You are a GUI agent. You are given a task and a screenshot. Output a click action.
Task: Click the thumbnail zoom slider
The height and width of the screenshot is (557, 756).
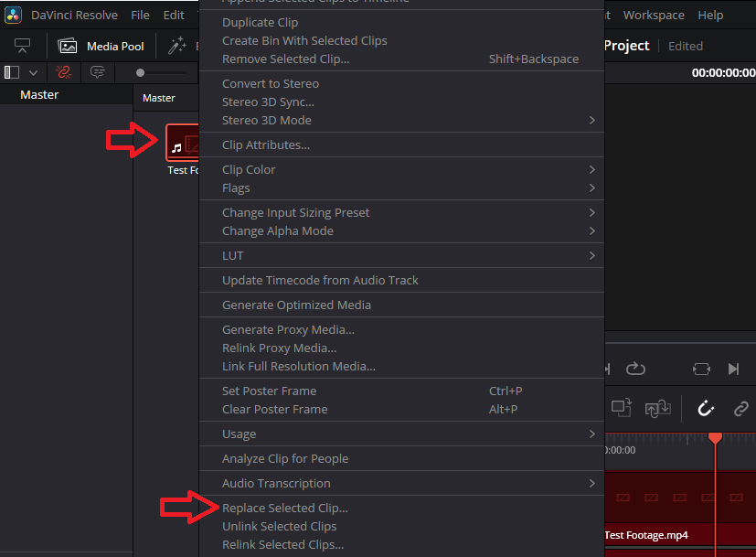pyautogui.click(x=140, y=71)
